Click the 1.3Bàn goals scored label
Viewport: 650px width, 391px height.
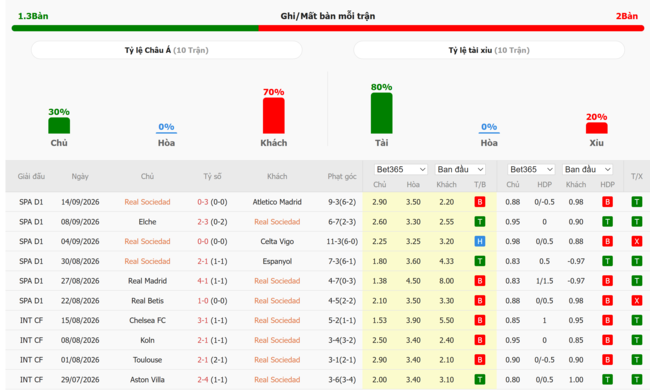pyautogui.click(x=33, y=16)
